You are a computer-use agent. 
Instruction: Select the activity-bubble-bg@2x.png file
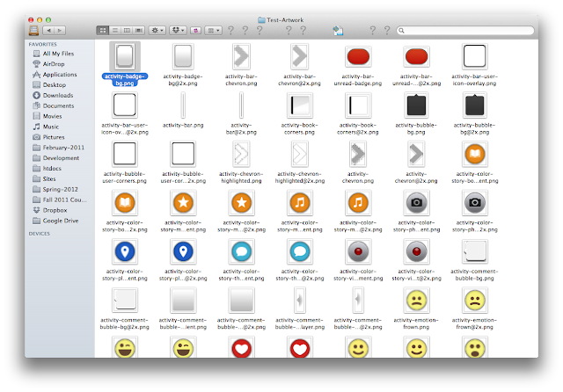point(475,105)
